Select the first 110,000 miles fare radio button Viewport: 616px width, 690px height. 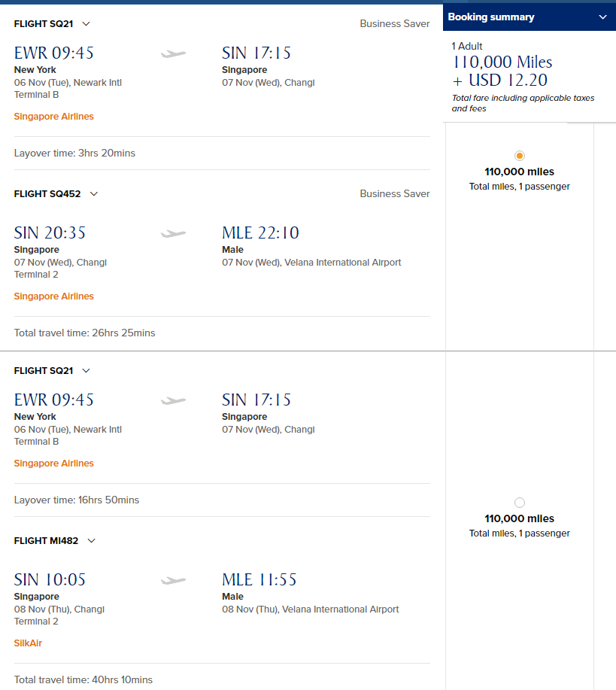[520, 156]
